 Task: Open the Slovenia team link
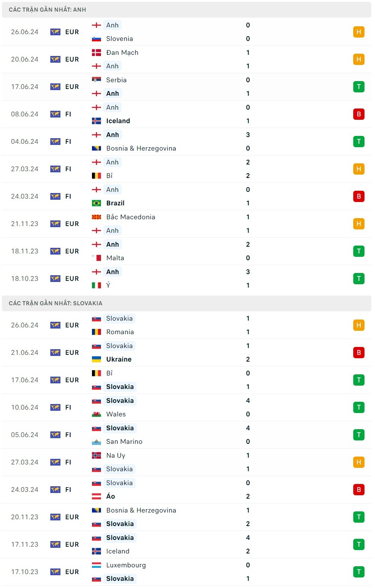click(119, 39)
